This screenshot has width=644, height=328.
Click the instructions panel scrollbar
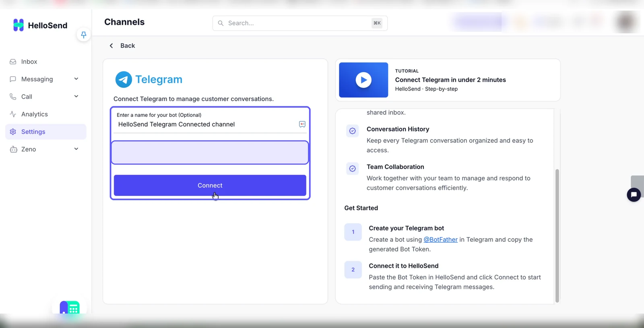pyautogui.click(x=557, y=235)
